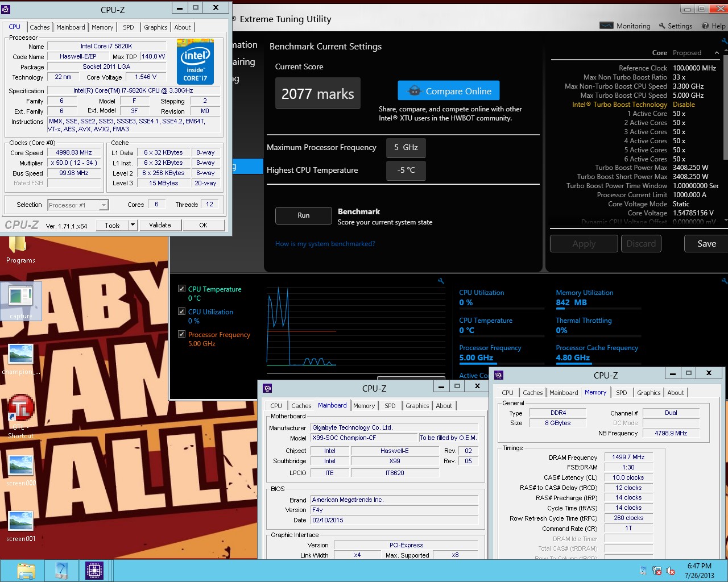Click Reference Clock 100.0000 MHz value
The image size is (728, 582).
[x=694, y=68]
